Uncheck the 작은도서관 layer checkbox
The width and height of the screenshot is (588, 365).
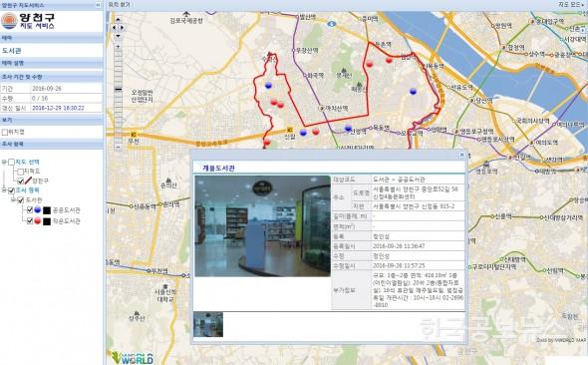(x=30, y=221)
